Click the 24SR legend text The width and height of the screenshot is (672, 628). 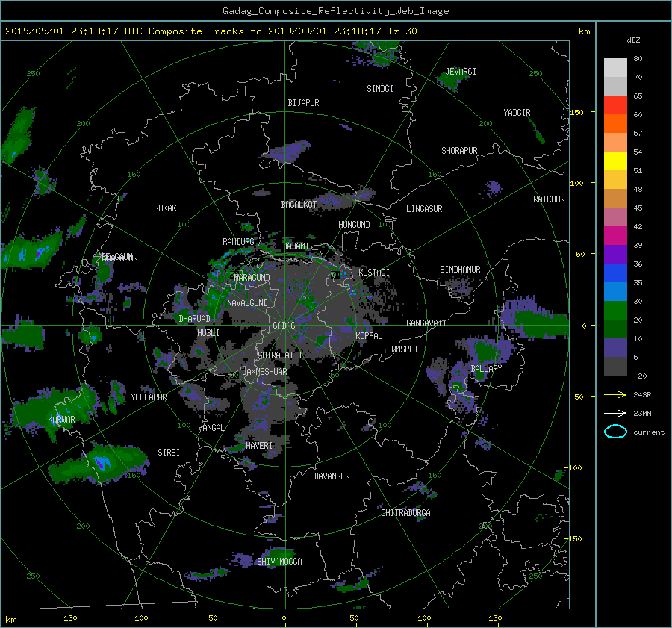point(642,394)
